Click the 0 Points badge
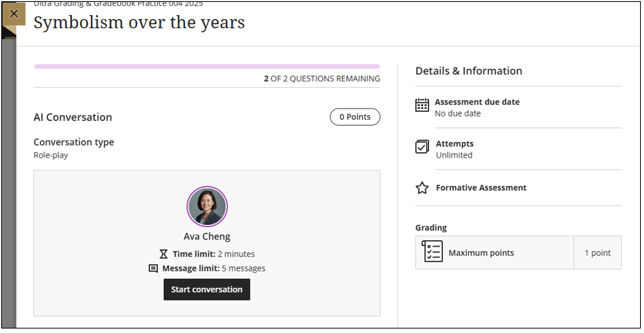 coord(355,117)
